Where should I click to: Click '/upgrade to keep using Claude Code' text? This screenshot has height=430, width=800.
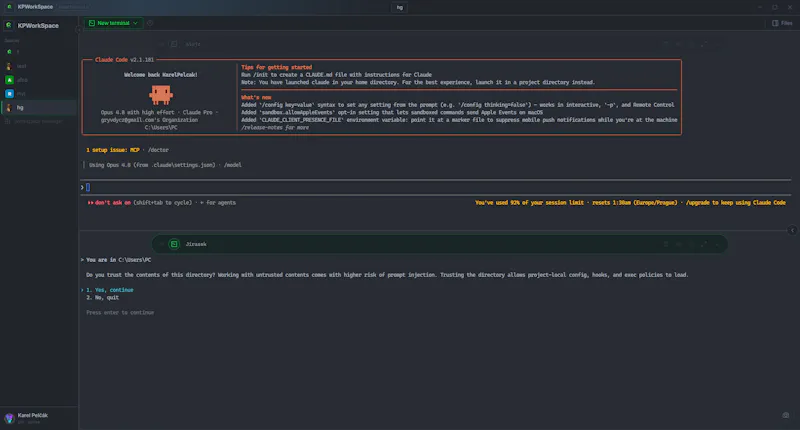click(736, 203)
